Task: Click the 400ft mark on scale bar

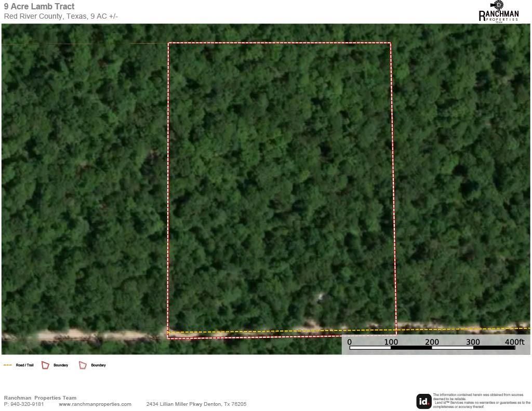Action: click(514, 342)
